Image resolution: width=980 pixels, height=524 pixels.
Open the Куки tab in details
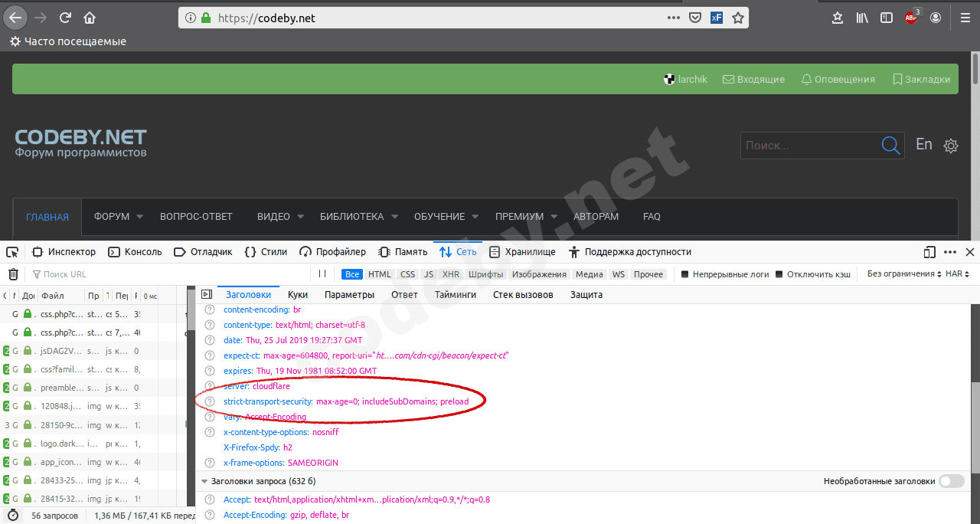pyautogui.click(x=298, y=294)
